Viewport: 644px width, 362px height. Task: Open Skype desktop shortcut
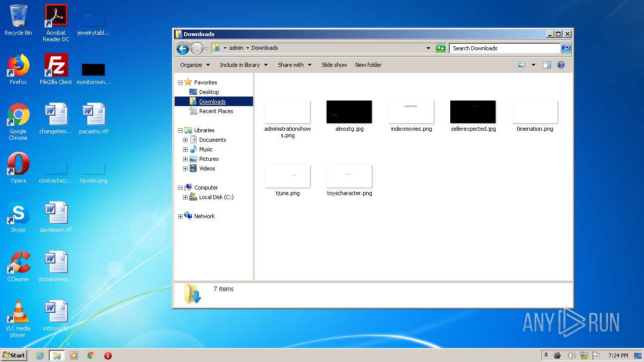[18, 217]
